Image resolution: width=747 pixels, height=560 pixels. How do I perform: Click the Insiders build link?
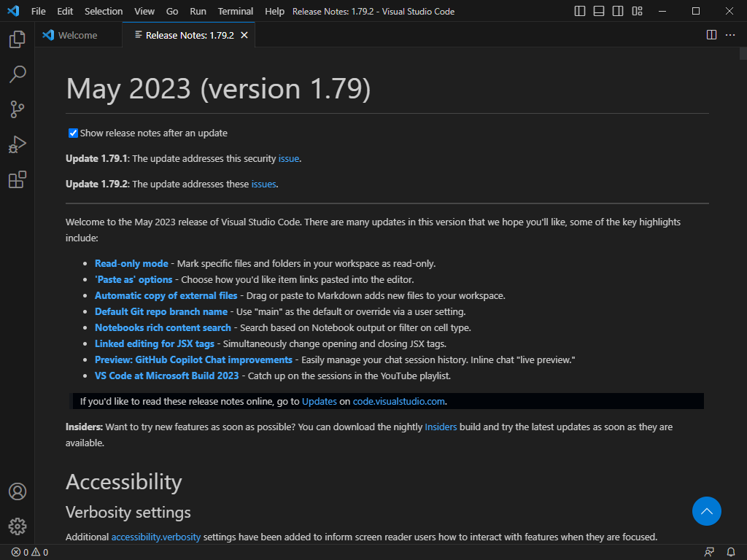coord(441,427)
